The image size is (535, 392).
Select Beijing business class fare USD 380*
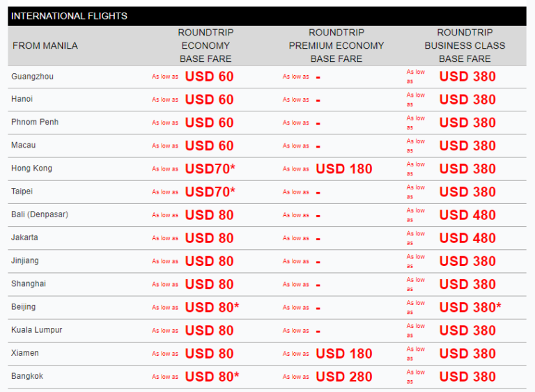pyautogui.click(x=470, y=307)
